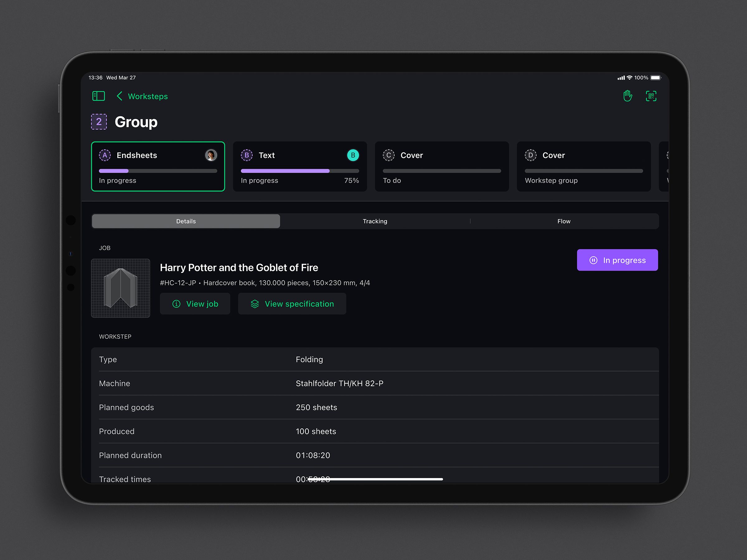Click the Wi-Fi icon in status bar
Image resolution: width=747 pixels, height=560 pixels.
[629, 78]
